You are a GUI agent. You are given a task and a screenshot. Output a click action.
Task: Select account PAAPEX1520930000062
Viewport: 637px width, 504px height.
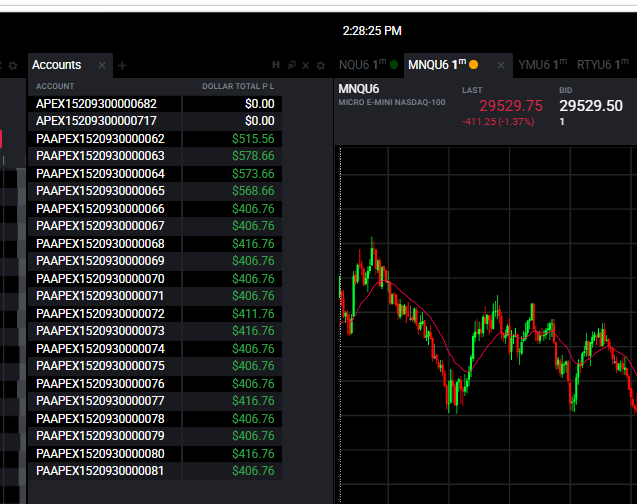tap(100, 138)
